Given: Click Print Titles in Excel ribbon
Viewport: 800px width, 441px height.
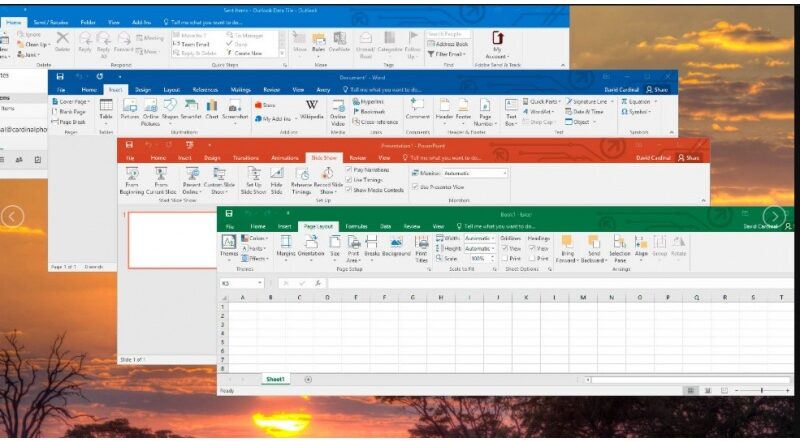Looking at the screenshot, I should 421,249.
